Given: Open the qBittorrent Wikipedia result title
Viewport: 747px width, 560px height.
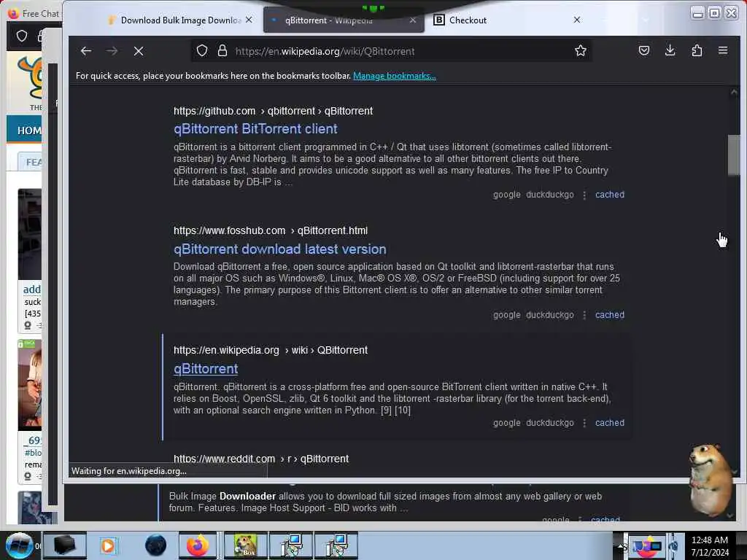Looking at the screenshot, I should (x=206, y=368).
